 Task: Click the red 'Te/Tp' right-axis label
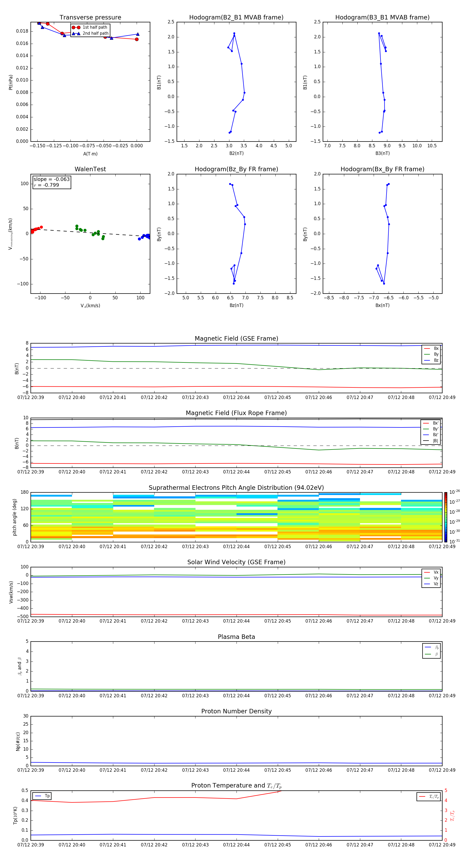pos(453,815)
